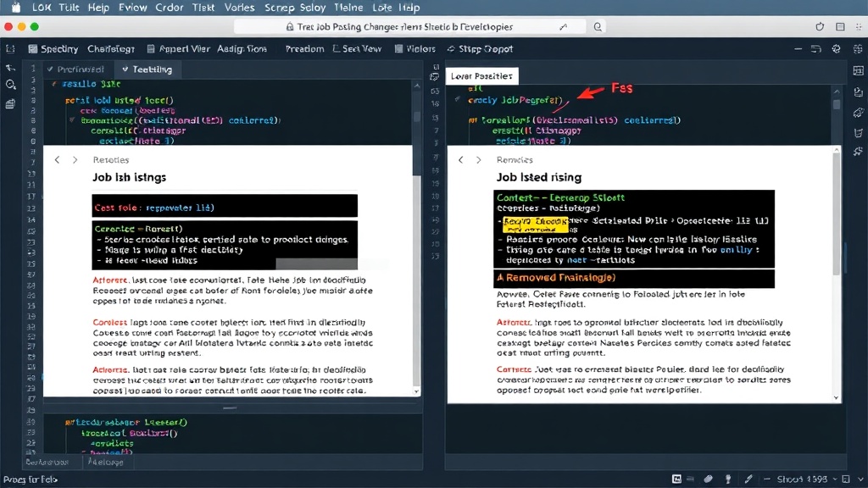Click the chat icon above the right gutter
This screenshot has height=488, width=868.
[x=435, y=77]
